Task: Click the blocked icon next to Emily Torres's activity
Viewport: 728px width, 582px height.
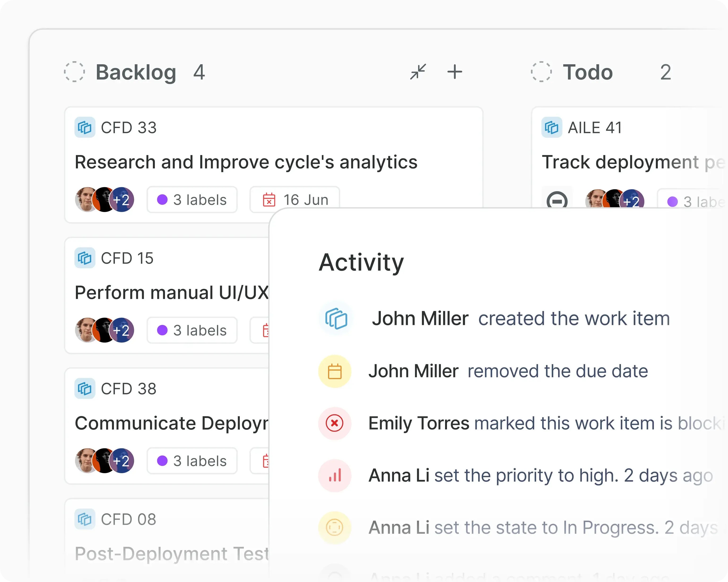Action: click(335, 423)
